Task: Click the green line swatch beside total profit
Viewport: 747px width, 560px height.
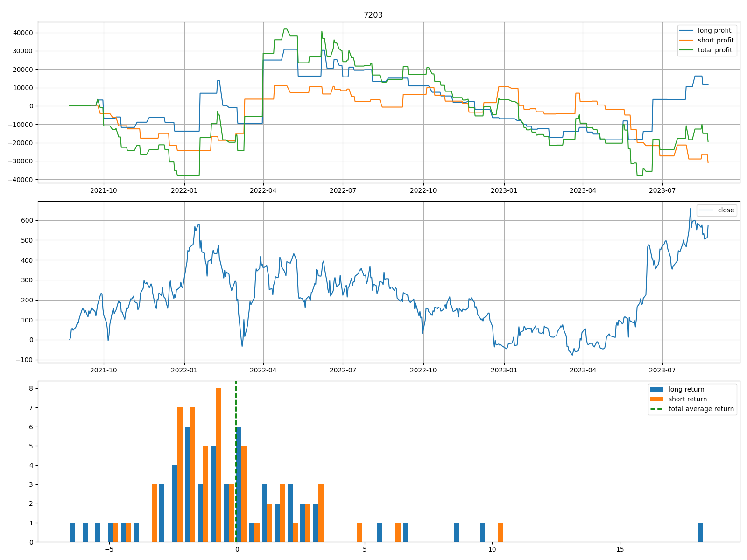Action: (x=686, y=50)
